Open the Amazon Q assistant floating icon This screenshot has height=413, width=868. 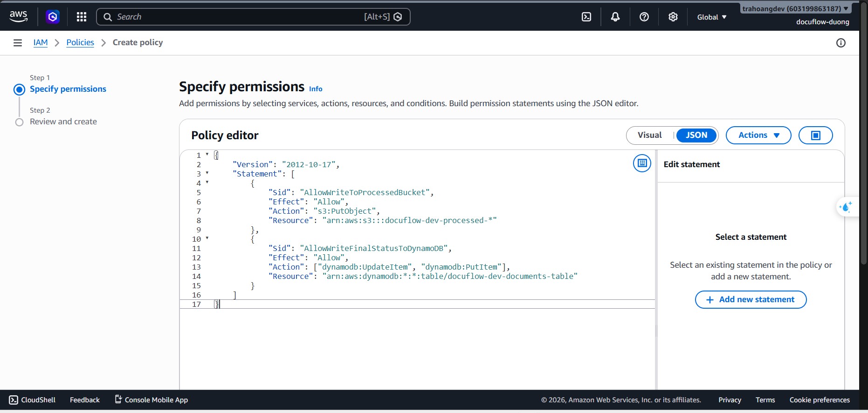point(846,207)
